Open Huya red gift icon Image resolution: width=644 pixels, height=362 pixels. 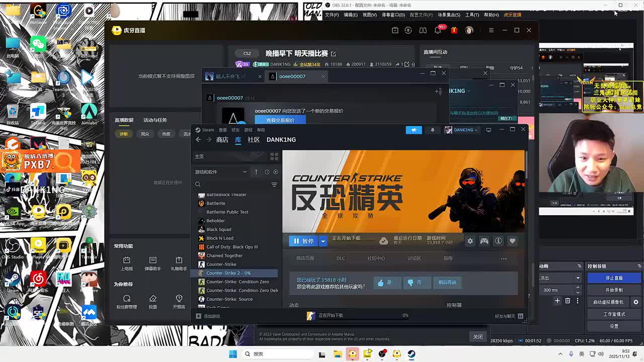point(454,30)
